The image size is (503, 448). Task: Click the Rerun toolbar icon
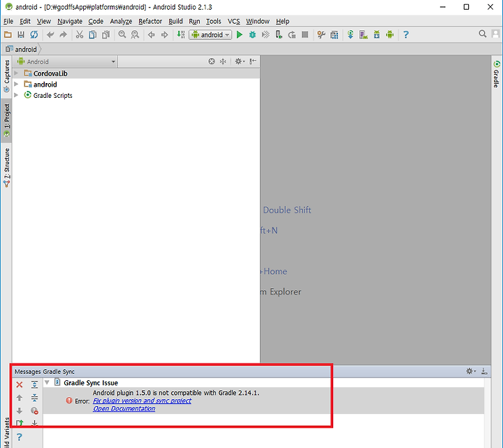pyautogui.click(x=292, y=35)
